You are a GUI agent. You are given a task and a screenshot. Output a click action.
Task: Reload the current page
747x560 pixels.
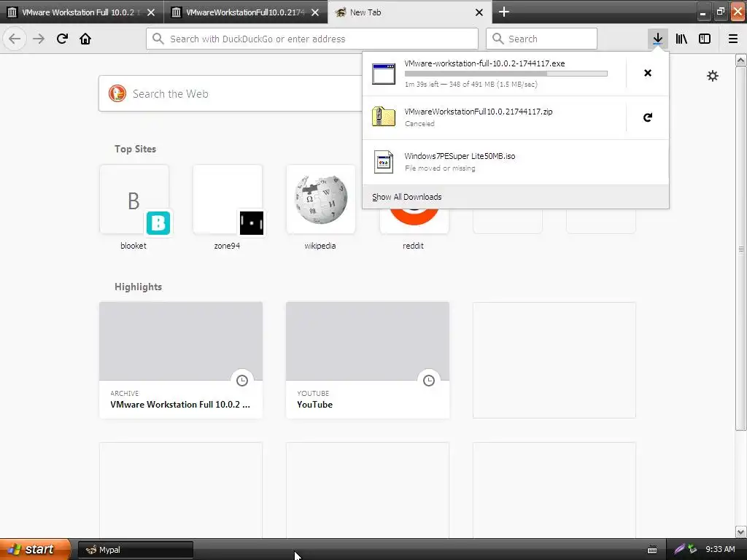point(62,39)
